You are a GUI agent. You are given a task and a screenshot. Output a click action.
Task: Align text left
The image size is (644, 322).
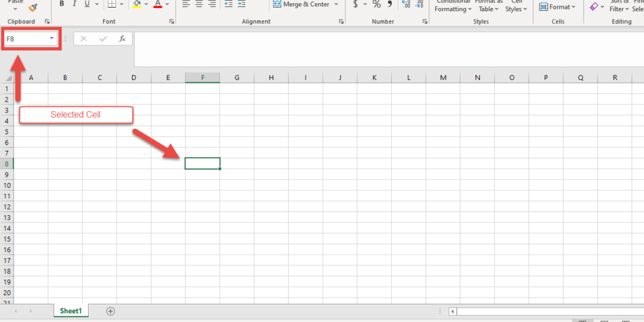click(x=186, y=4)
